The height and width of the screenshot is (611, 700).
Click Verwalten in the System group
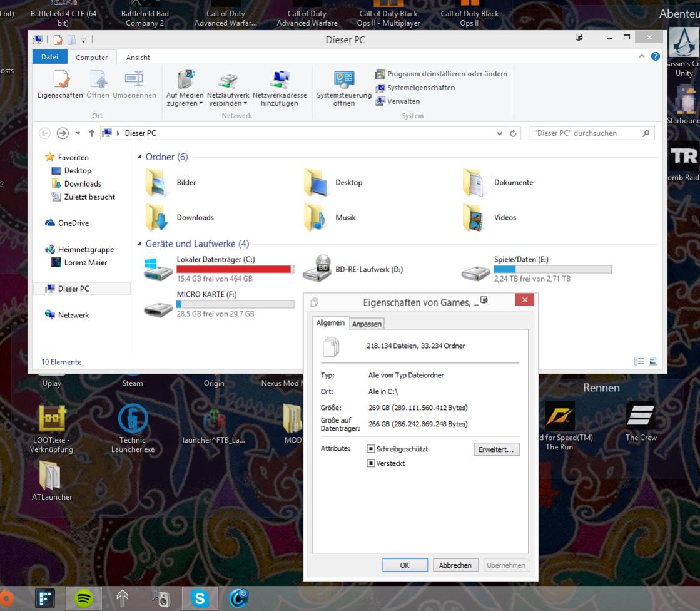click(x=398, y=101)
